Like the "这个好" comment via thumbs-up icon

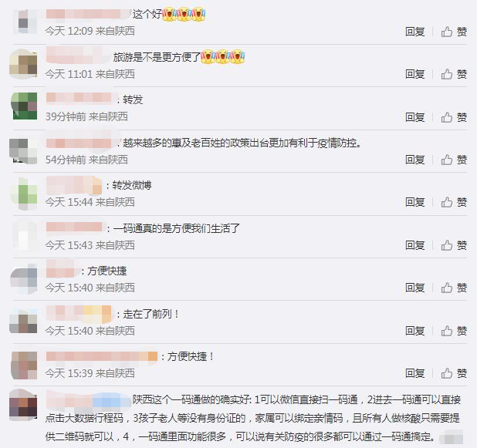pos(446,32)
